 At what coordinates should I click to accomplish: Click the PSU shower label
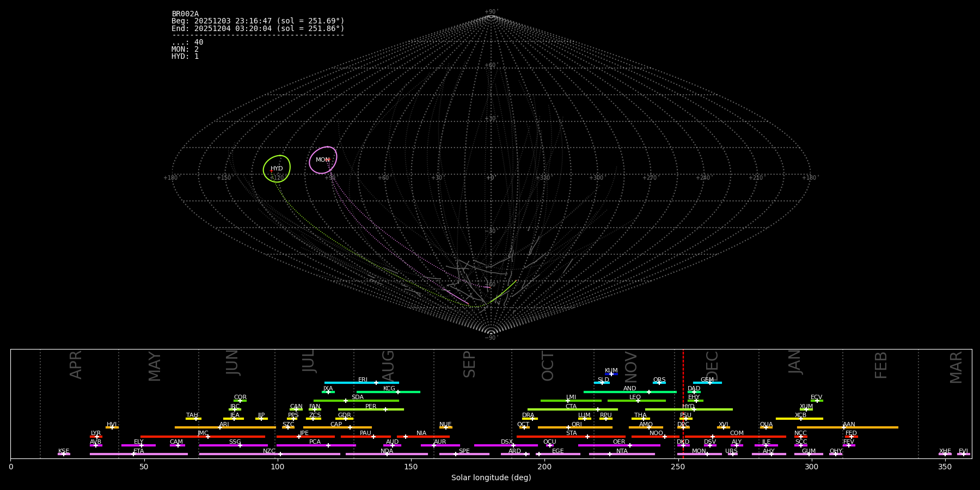coord(686,415)
